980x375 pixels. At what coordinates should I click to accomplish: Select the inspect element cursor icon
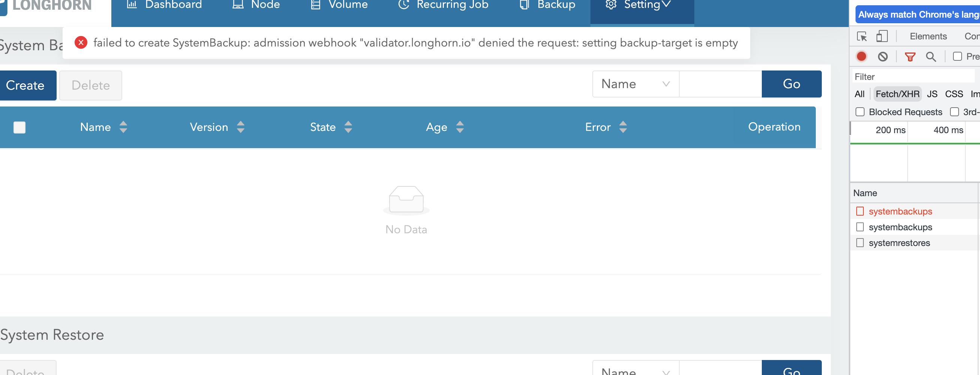point(862,36)
